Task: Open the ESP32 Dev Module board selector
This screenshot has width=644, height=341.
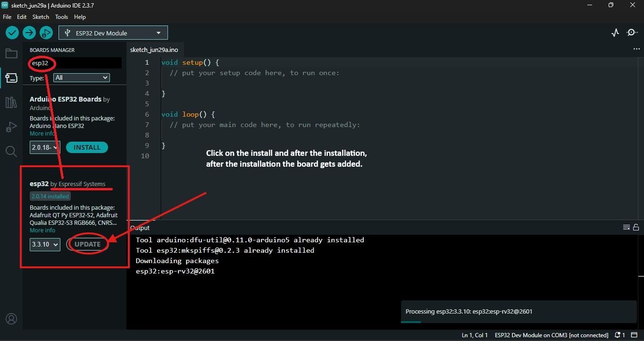Action: tap(113, 33)
